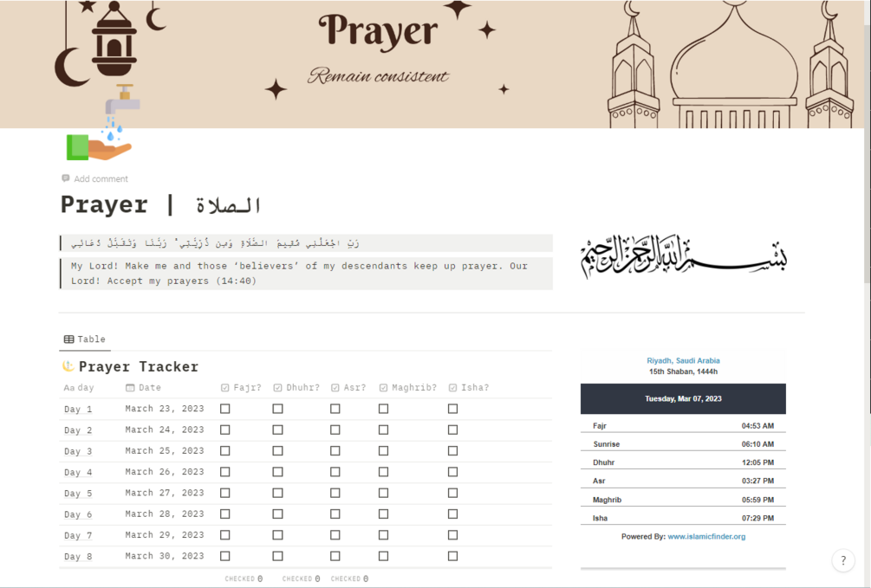Open the Dhuhr? column header menu
Image resolution: width=871 pixels, height=588 pixels.
tap(297, 388)
